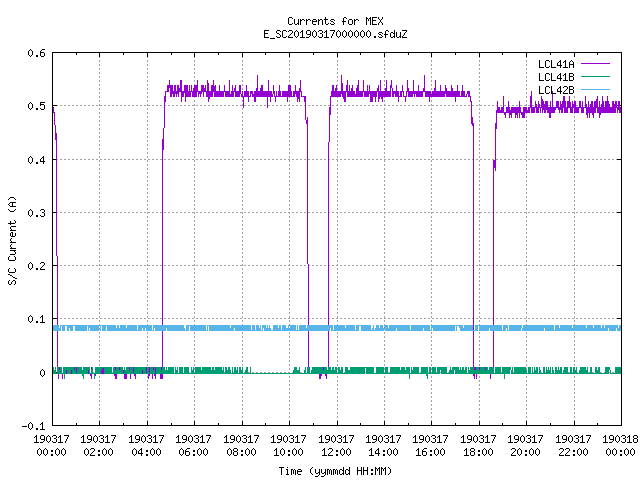The width and height of the screenshot is (640, 480).
Task: Click the y-axis tick value 0.2
Action: pyautogui.click(x=36, y=266)
